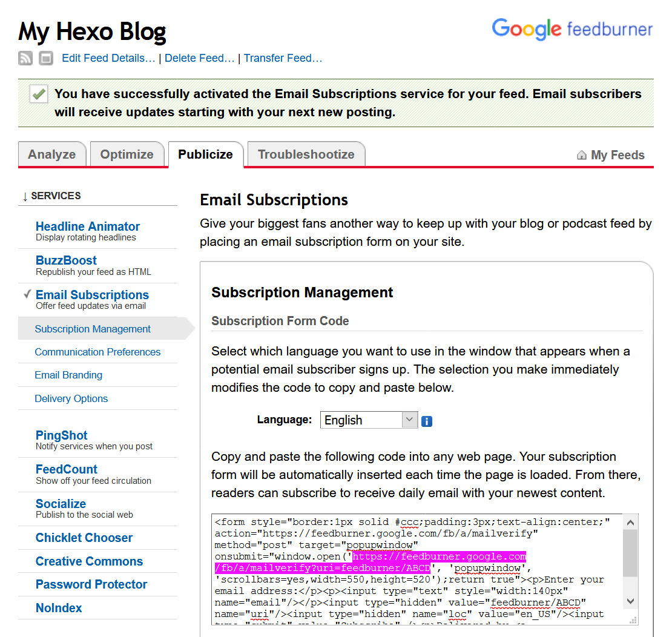
Task: Select the Publicize tab
Action: 206,154
